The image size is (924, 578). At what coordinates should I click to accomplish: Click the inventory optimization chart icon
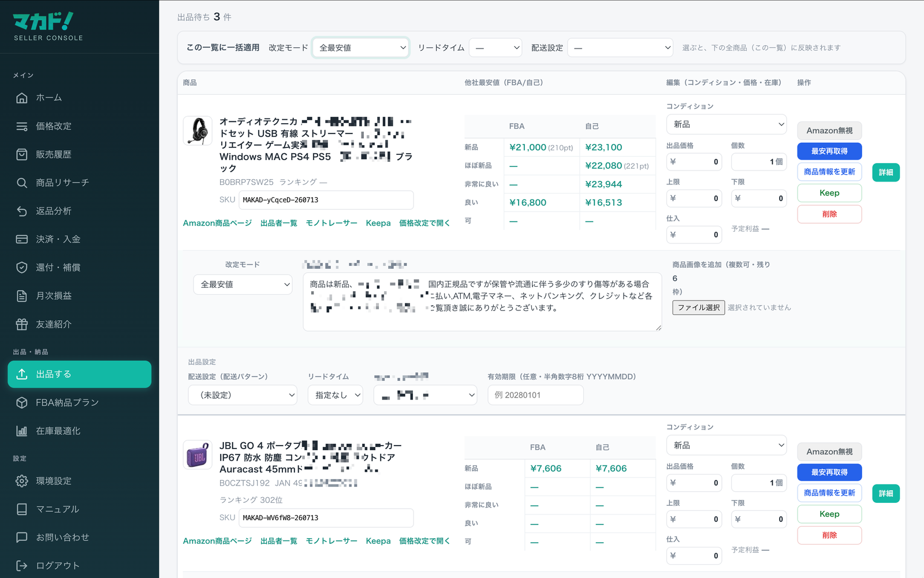point(22,431)
